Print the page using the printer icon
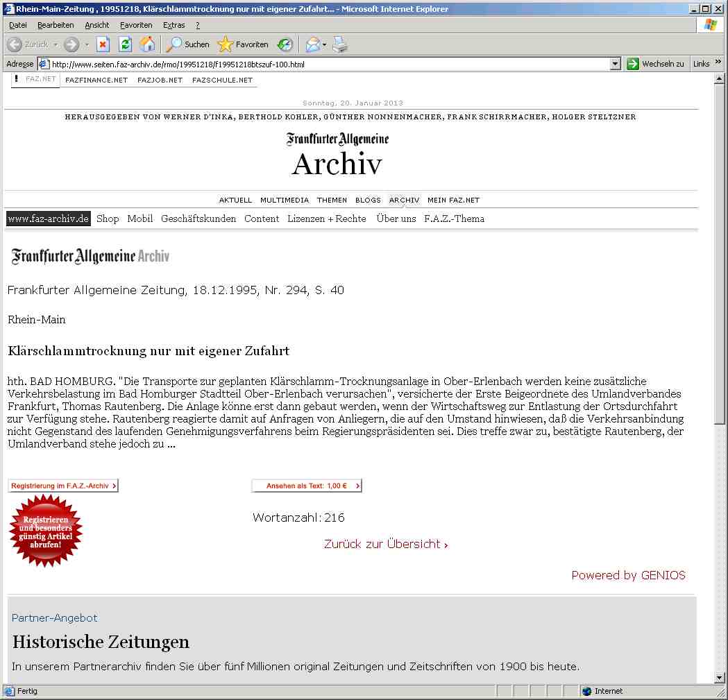728x700 pixels. tap(339, 44)
